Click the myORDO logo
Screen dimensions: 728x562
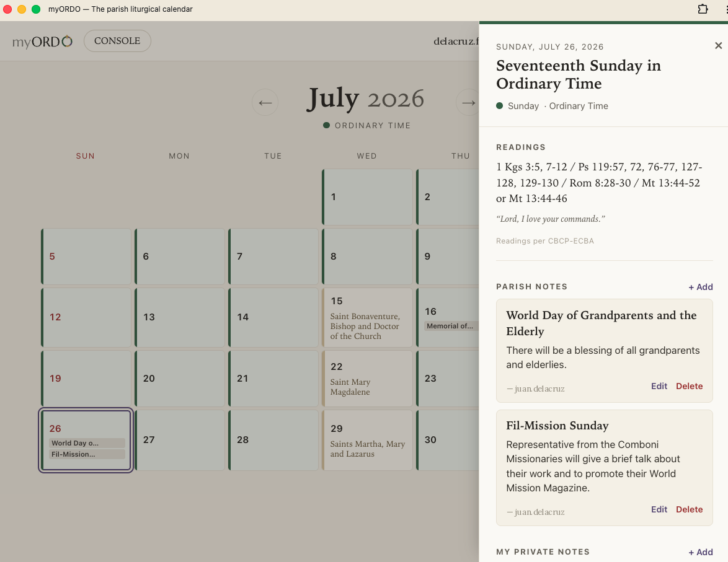point(42,42)
